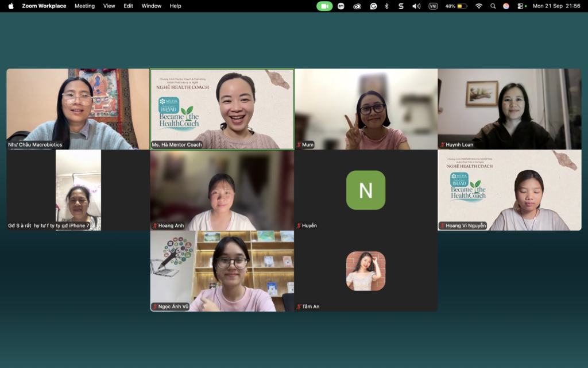Click the Siri icon
The height and width of the screenshot is (368, 588).
point(506,6)
